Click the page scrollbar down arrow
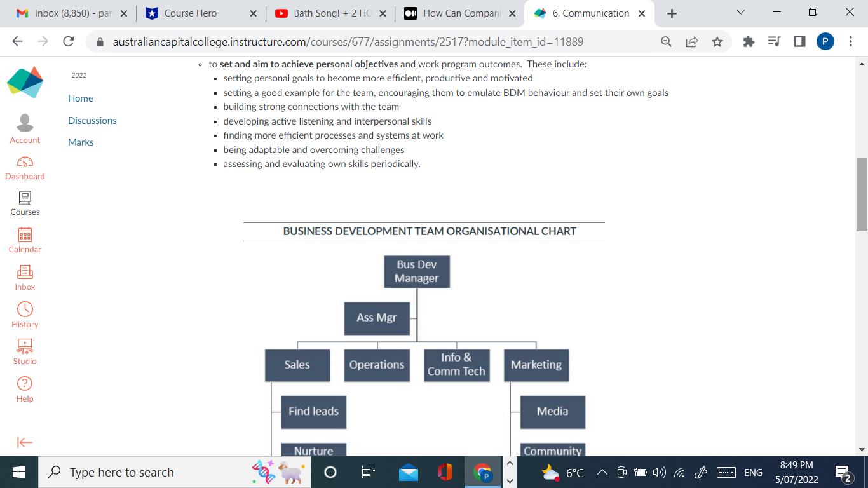Viewport: 868px width, 488px height. pos(862,449)
